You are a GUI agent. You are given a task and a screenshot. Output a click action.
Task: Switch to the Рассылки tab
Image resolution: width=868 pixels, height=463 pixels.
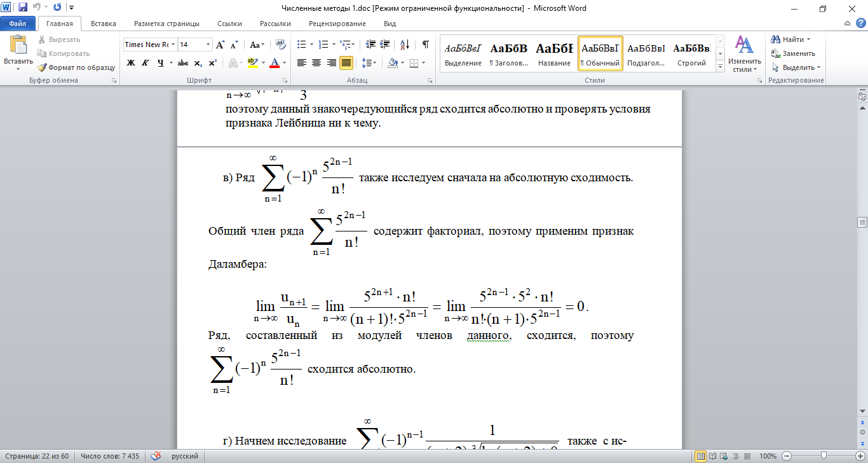[275, 24]
